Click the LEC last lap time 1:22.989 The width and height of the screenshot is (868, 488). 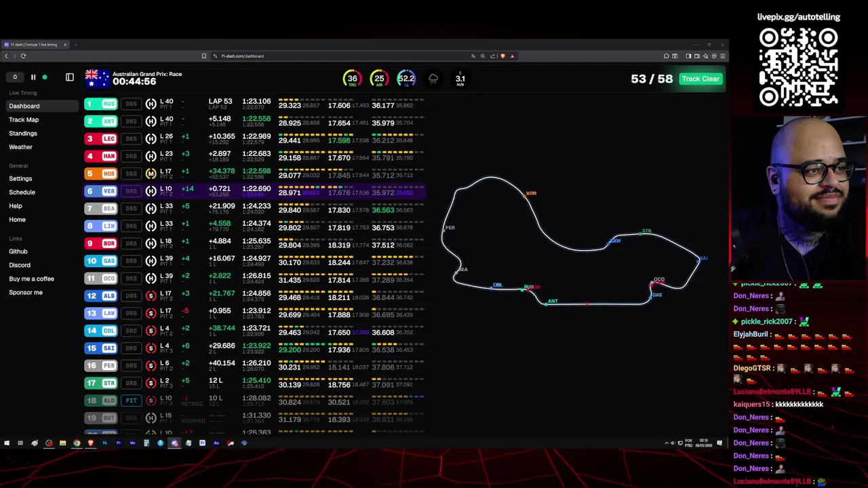pos(256,136)
